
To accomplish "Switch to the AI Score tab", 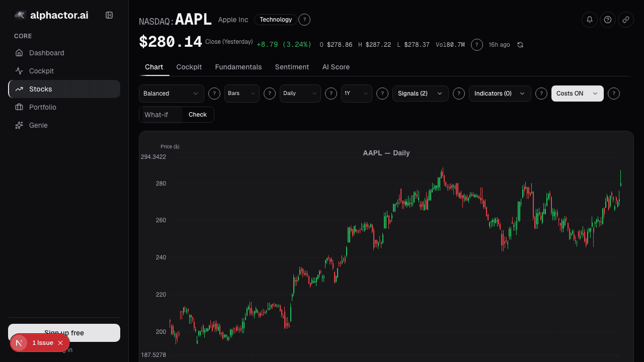I will 336,67.
